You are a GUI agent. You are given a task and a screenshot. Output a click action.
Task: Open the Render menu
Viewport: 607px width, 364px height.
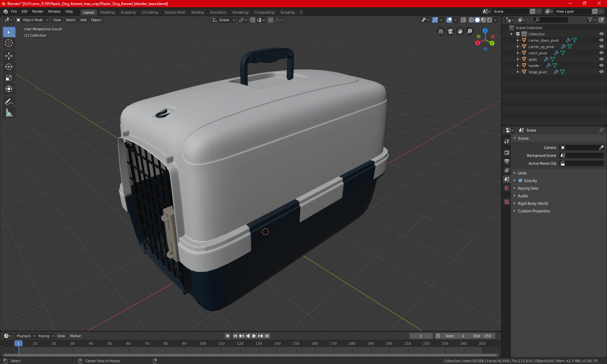point(38,11)
